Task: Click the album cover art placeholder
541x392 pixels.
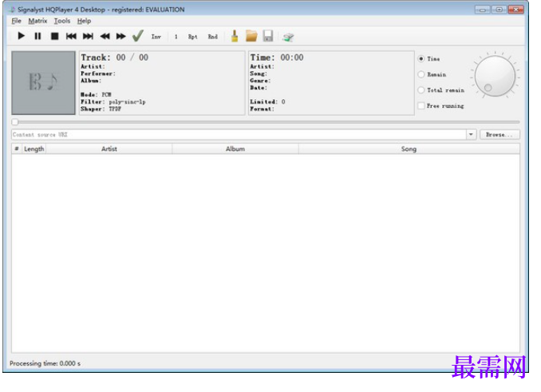Action: pyautogui.click(x=43, y=83)
